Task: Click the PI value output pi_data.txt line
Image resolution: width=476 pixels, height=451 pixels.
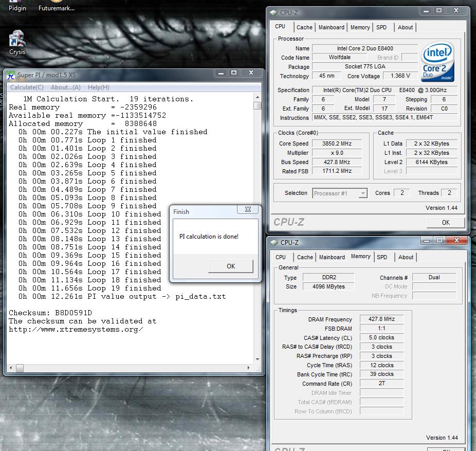Action: pos(122,296)
